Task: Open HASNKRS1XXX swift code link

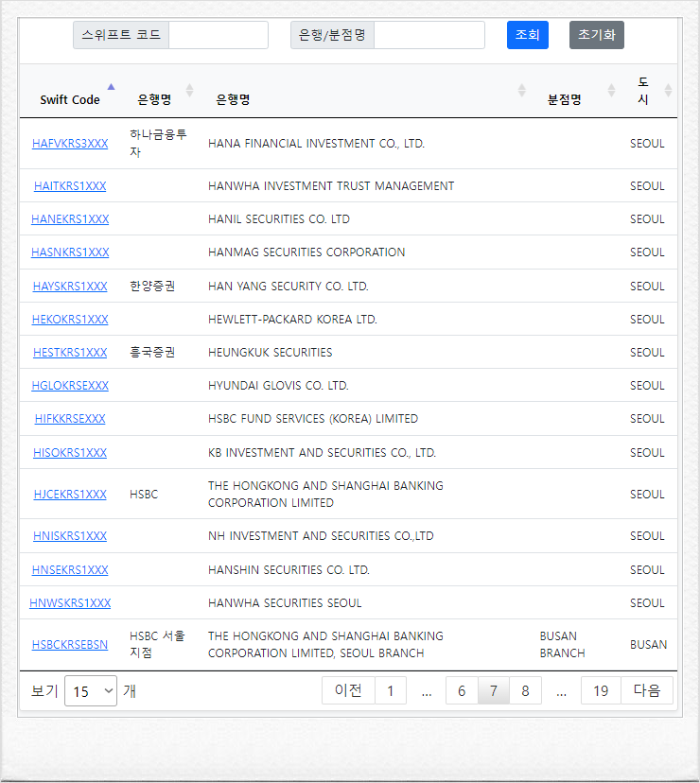Action: point(70,252)
